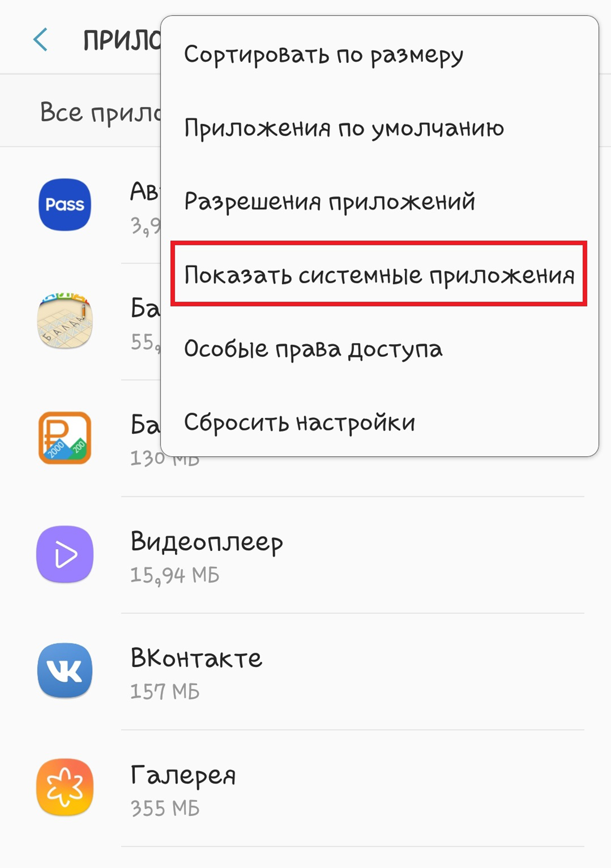Tap the 355 МБ size under Галерея
Image resolution: width=611 pixels, height=868 pixels.
[165, 808]
